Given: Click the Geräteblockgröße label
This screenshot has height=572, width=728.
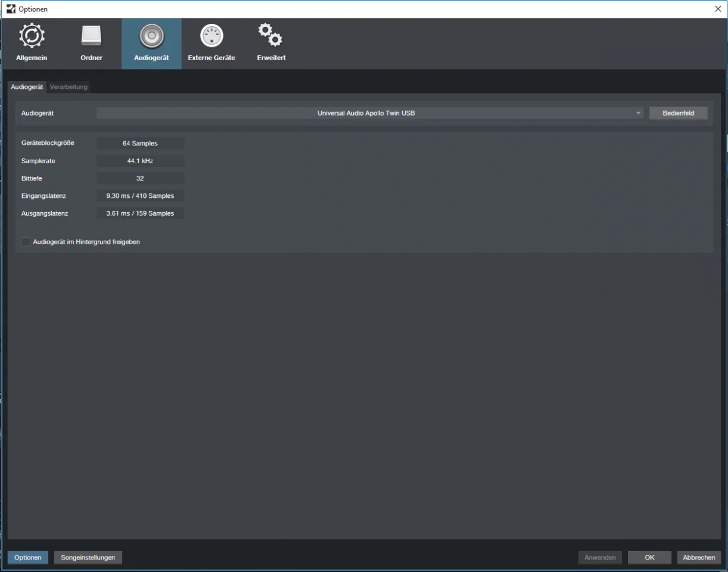Looking at the screenshot, I should 48,143.
